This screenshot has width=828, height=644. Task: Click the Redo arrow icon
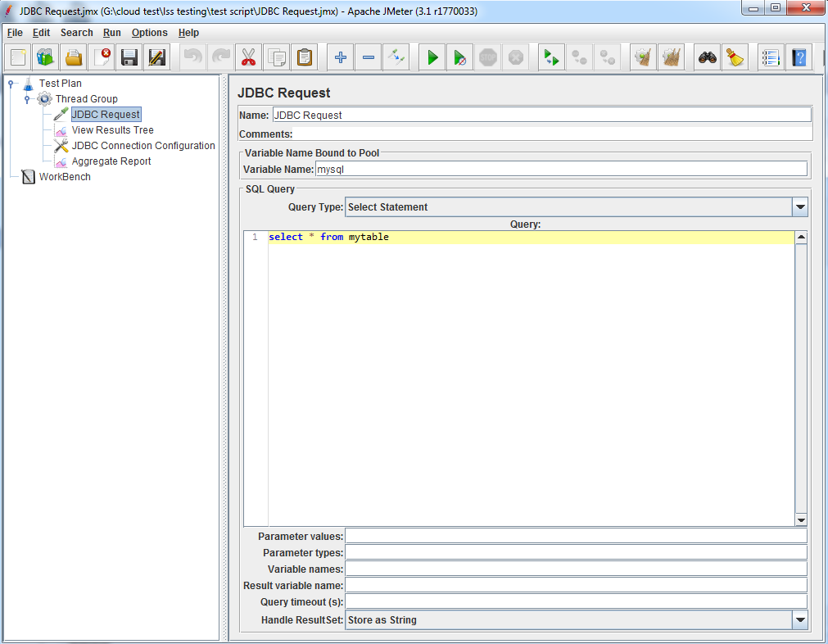(221, 57)
